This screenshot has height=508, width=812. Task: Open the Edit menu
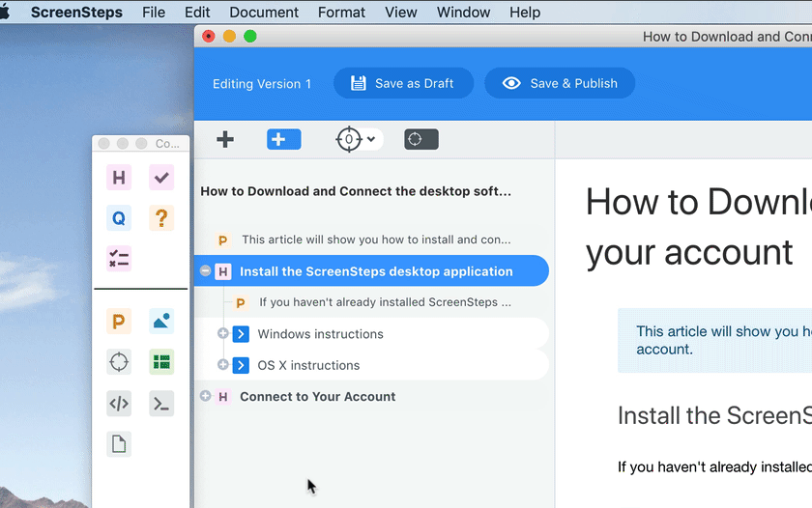pos(197,12)
